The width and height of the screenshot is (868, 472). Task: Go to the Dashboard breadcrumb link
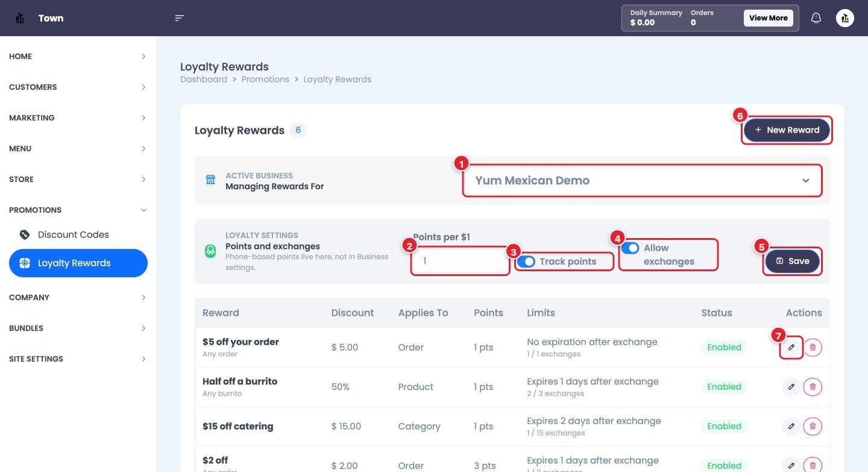click(x=204, y=79)
